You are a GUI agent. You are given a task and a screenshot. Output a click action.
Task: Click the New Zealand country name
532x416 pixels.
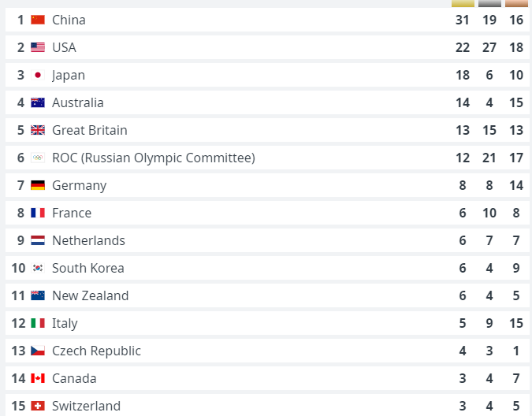pyautogui.click(x=91, y=295)
